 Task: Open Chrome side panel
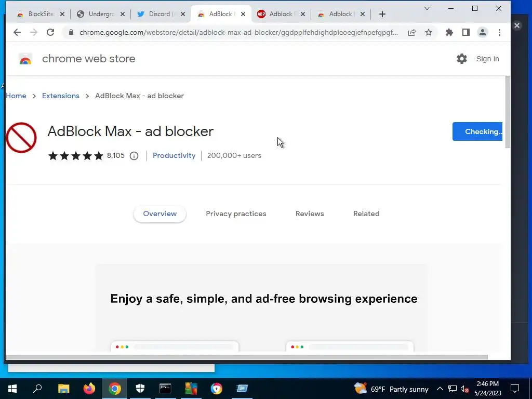(466, 33)
